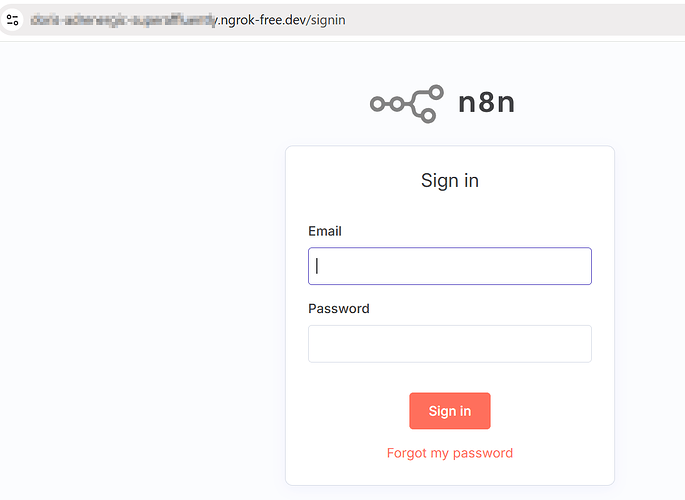
Task: Click the leftmost circle node of the logo
Action: click(378, 103)
